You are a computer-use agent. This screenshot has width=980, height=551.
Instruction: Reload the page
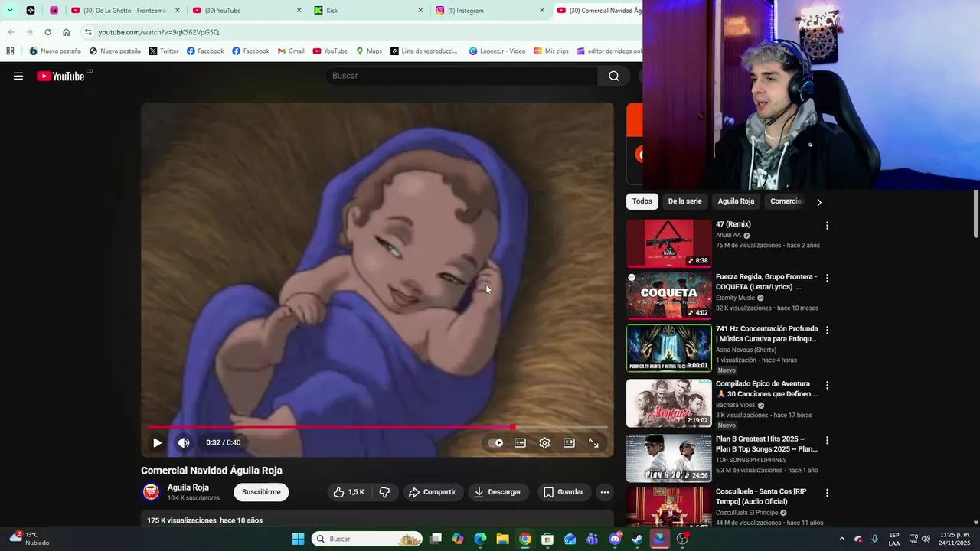(x=47, y=32)
